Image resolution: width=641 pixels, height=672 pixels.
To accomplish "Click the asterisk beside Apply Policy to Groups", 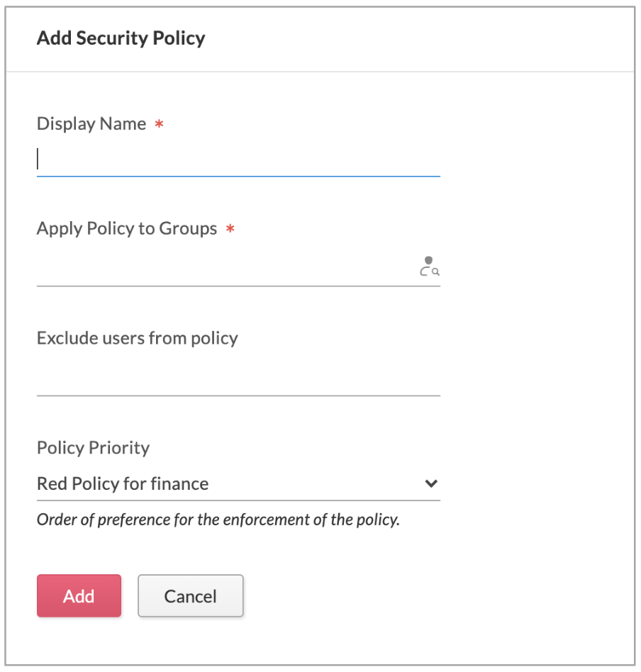I will [230, 230].
